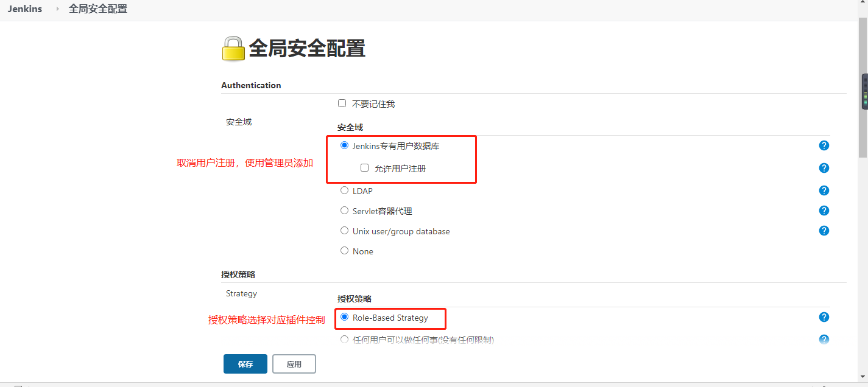Check the 不要记住我 checkbox
The image size is (868, 387).
[x=342, y=103]
